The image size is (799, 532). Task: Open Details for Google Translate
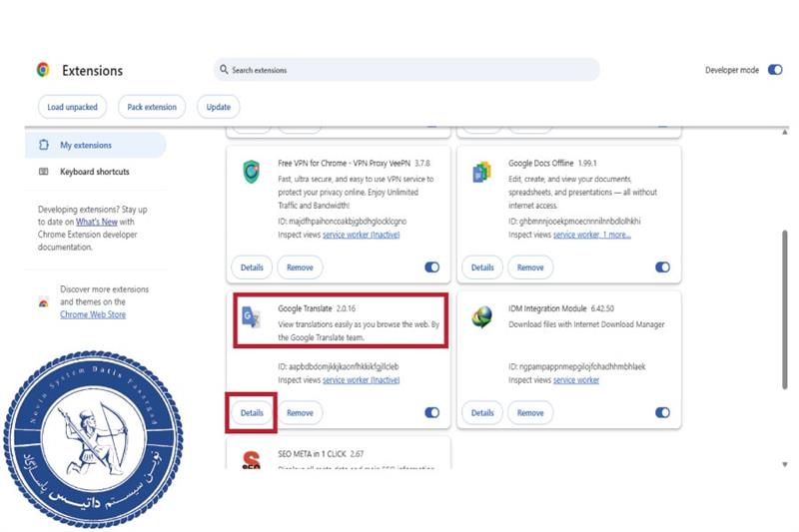252,412
